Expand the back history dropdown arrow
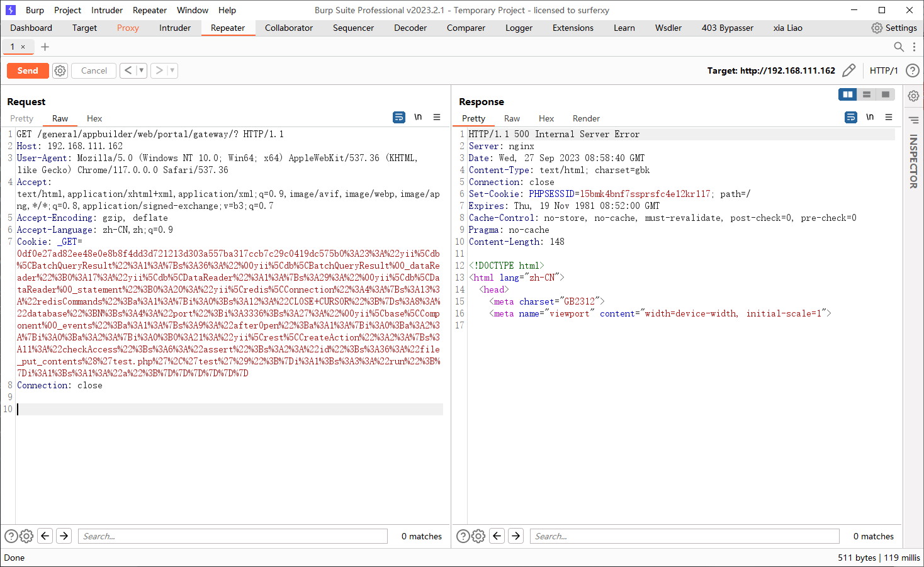The image size is (924, 567). pyautogui.click(x=141, y=70)
